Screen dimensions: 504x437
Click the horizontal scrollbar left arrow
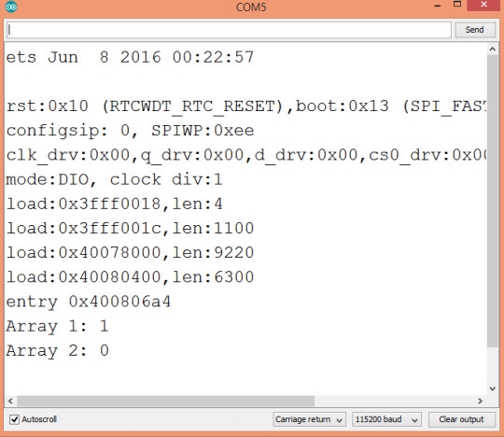10,401
